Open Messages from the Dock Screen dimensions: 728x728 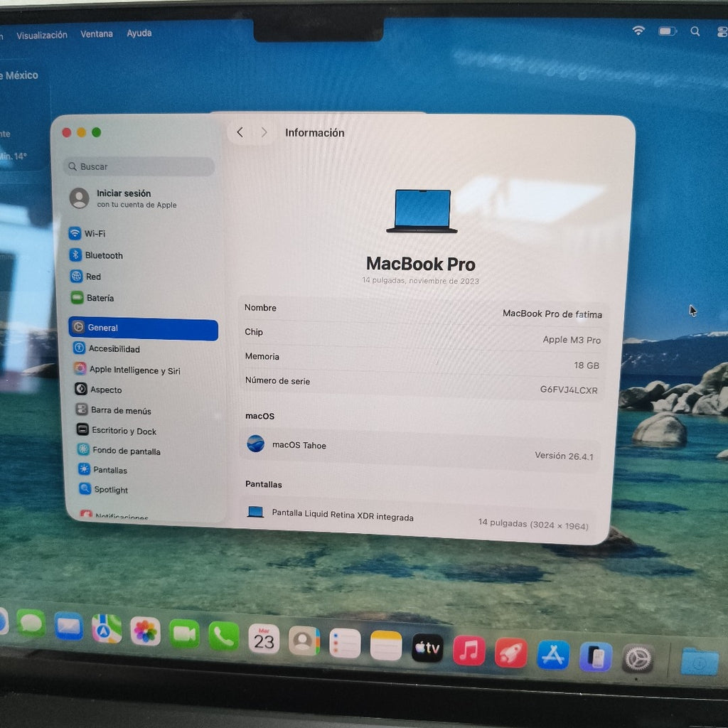pyautogui.click(x=31, y=623)
